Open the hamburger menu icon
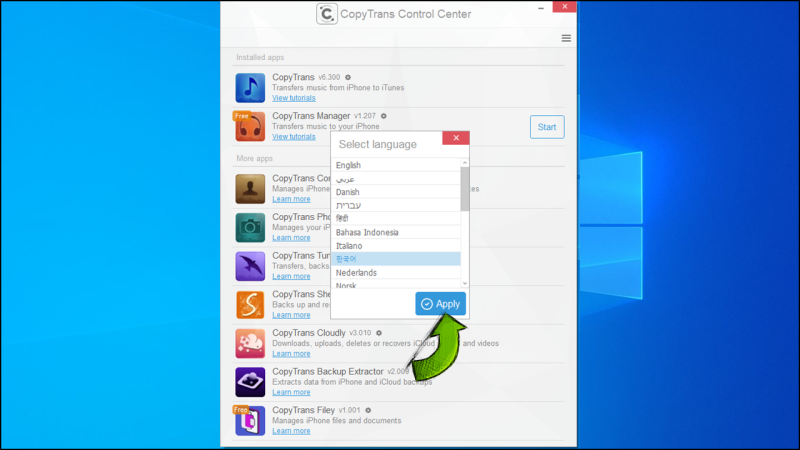This screenshot has height=450, width=800. (x=566, y=38)
